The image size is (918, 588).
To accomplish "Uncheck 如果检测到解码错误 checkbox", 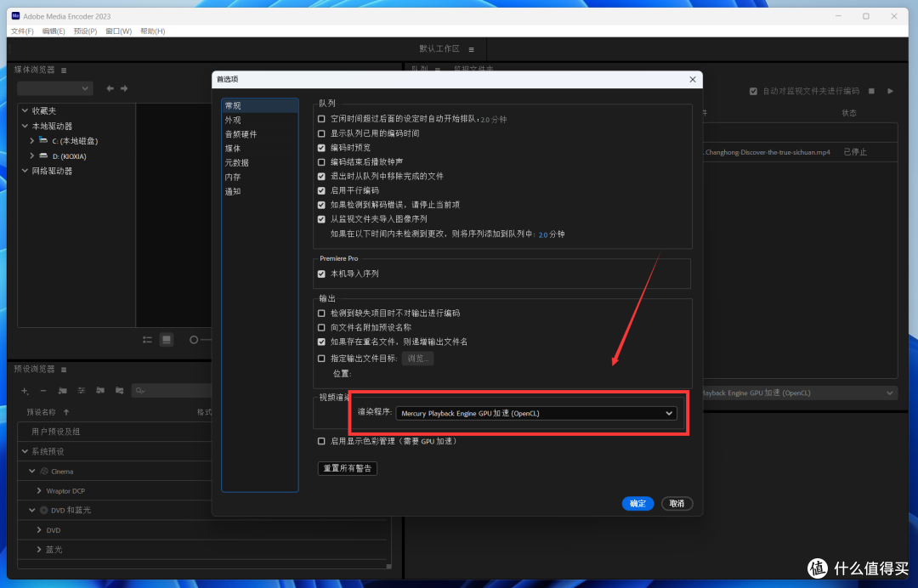I will 321,205.
